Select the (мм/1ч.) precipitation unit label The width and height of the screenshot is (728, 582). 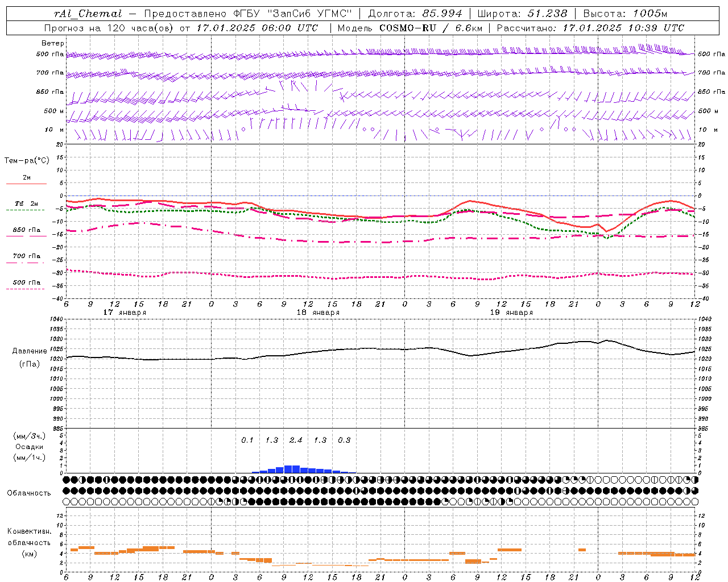coord(30,458)
